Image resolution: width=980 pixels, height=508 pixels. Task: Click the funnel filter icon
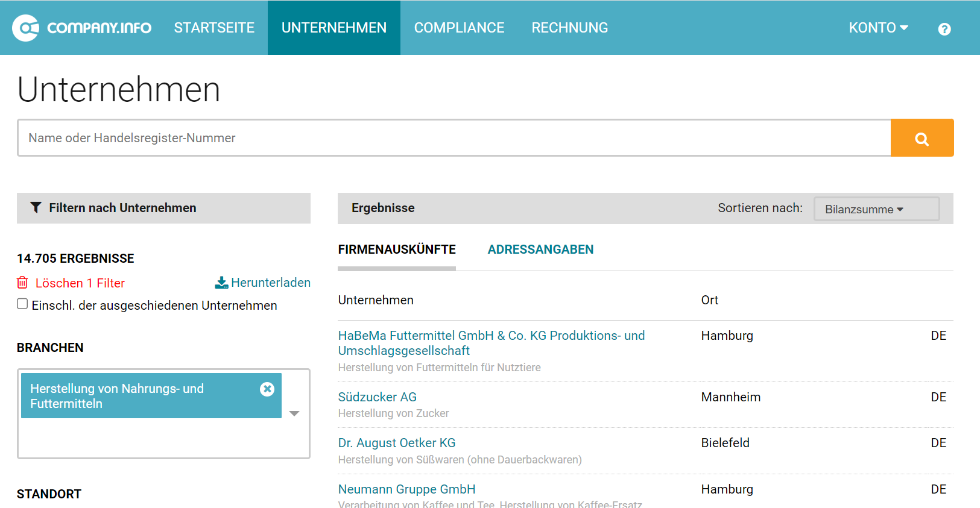click(x=36, y=208)
